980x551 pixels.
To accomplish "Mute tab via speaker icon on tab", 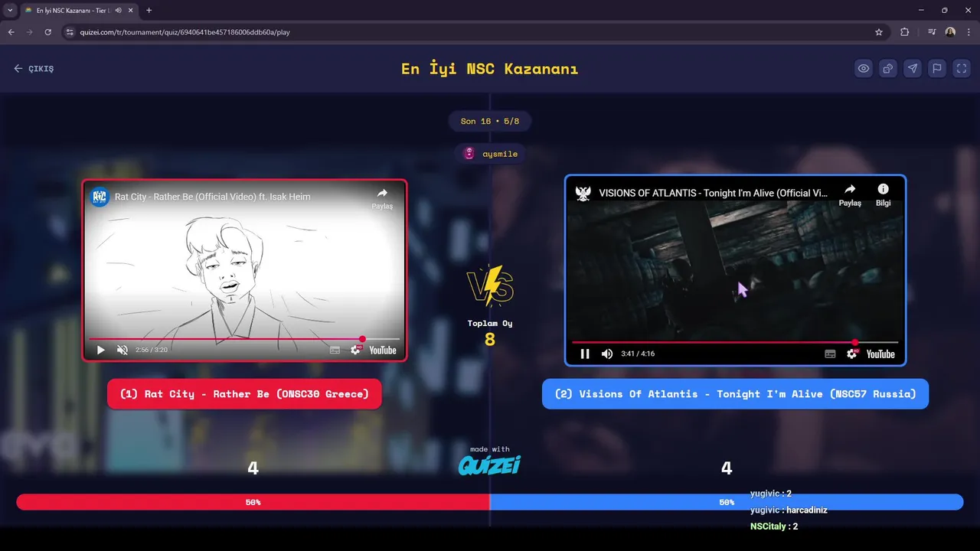I will [119, 10].
